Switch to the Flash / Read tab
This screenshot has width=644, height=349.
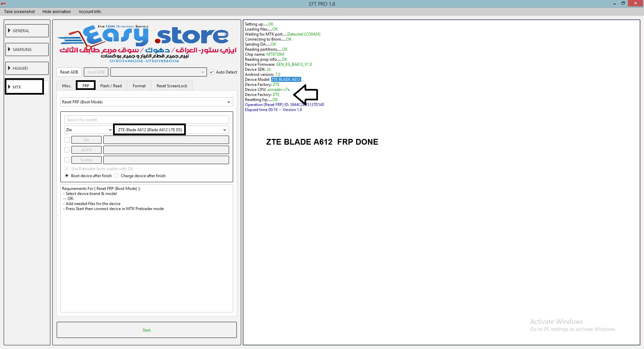point(111,86)
